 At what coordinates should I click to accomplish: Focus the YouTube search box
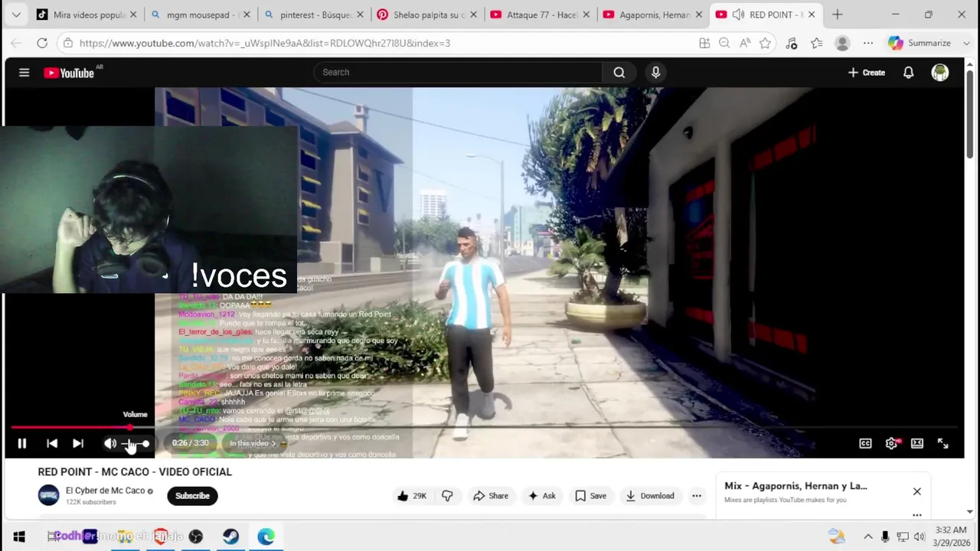(x=458, y=72)
